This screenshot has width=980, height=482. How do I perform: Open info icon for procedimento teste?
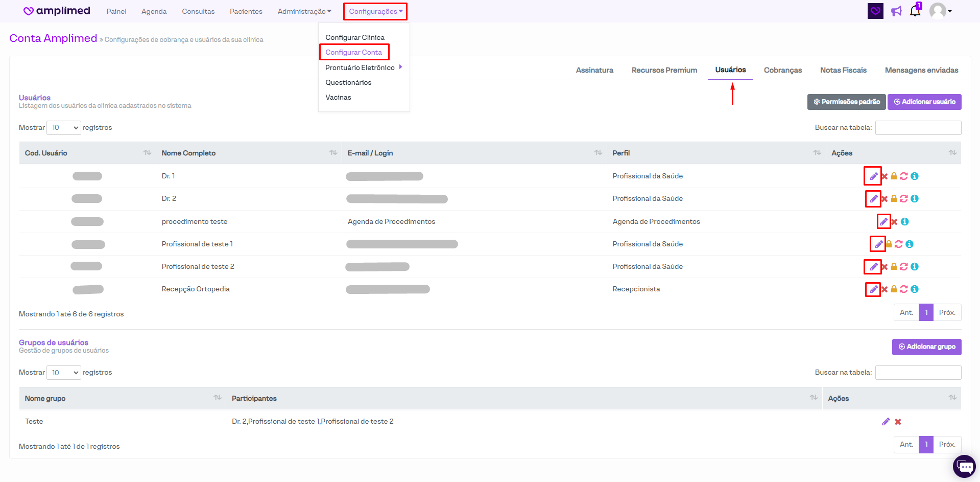point(904,222)
